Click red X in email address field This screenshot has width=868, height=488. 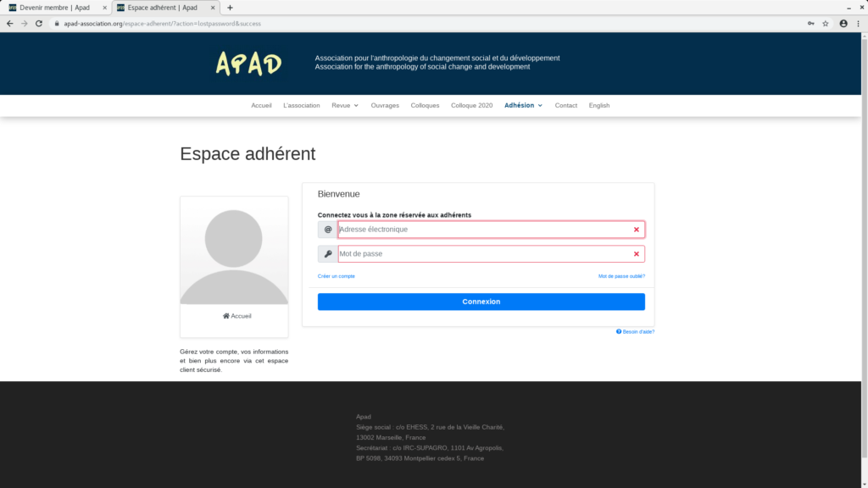pyautogui.click(x=636, y=230)
